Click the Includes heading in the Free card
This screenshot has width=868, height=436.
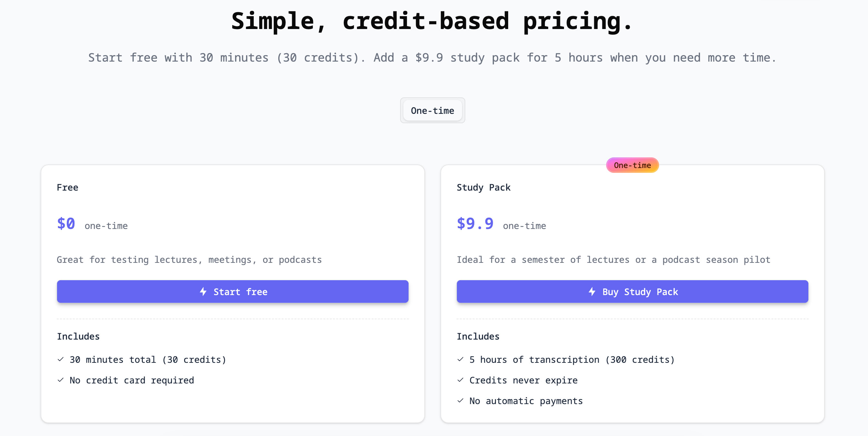pyautogui.click(x=78, y=336)
